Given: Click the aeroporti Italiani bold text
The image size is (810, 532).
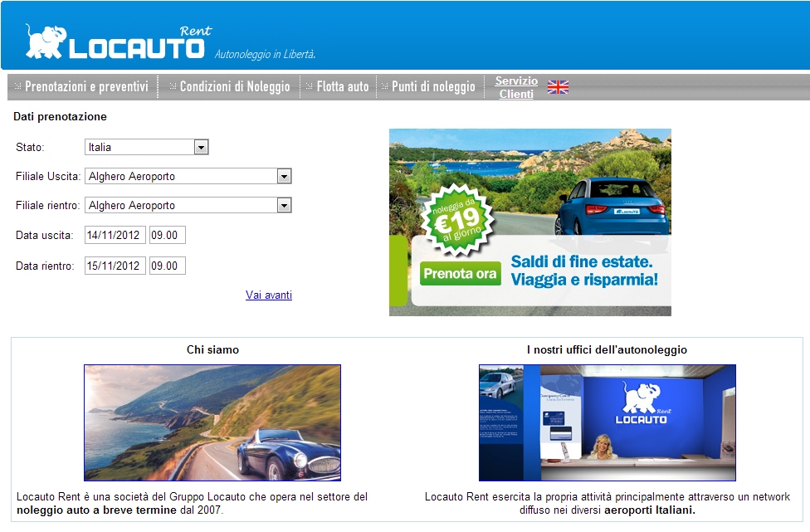Looking at the screenshot, I should (649, 510).
